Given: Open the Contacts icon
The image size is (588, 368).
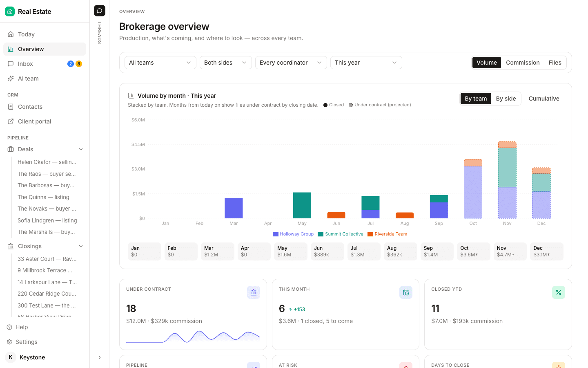Looking at the screenshot, I should (11, 107).
